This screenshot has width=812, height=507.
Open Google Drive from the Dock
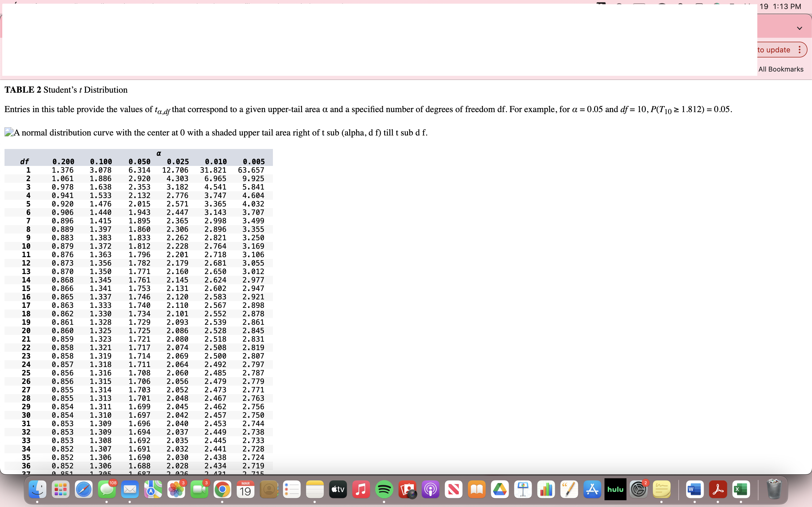pos(500,490)
